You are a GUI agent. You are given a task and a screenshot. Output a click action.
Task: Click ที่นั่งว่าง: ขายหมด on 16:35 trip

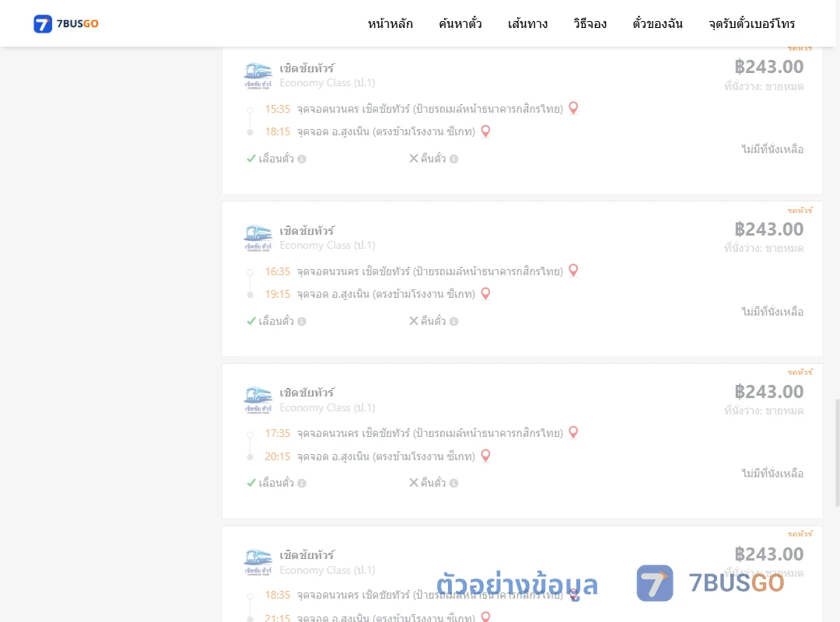(x=764, y=249)
